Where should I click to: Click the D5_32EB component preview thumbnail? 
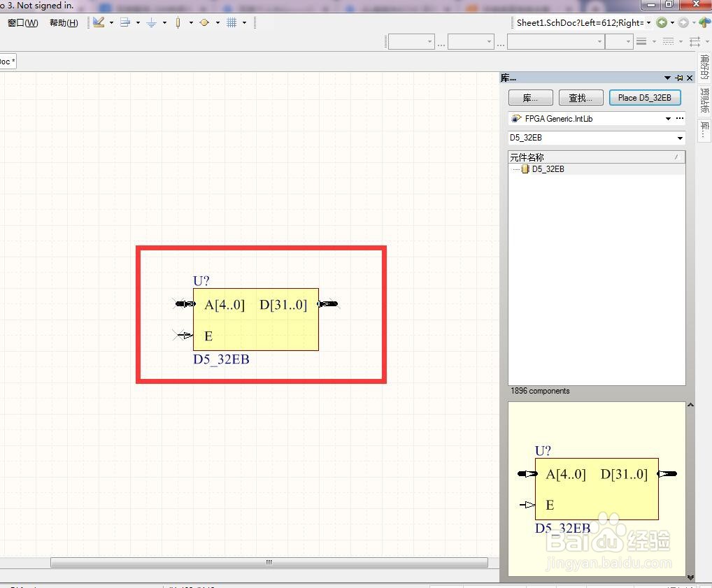pyautogui.click(x=597, y=489)
